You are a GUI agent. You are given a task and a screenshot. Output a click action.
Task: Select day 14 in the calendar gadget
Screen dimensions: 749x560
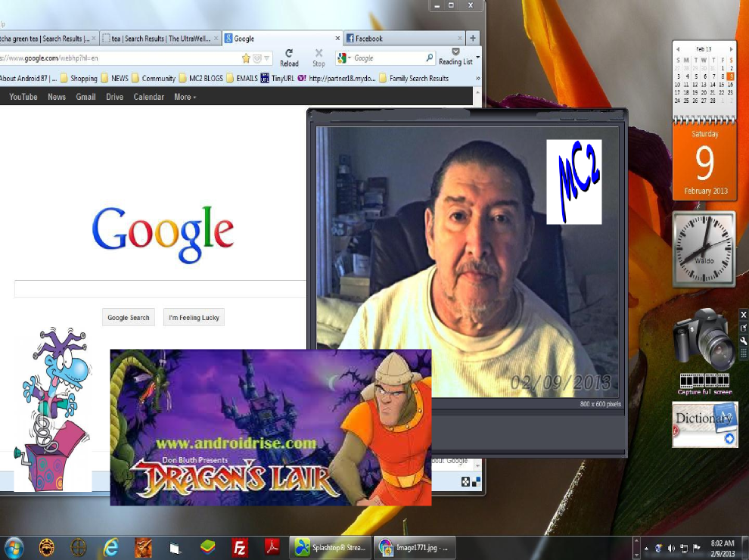[713, 85]
